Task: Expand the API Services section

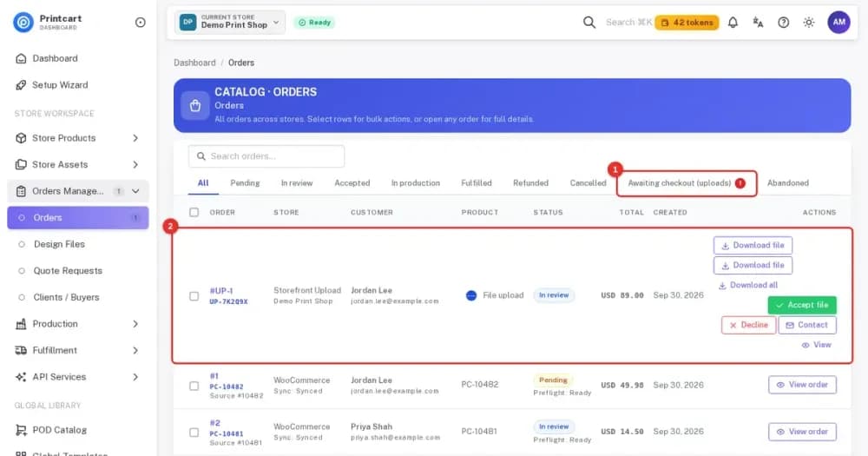Action: point(77,377)
